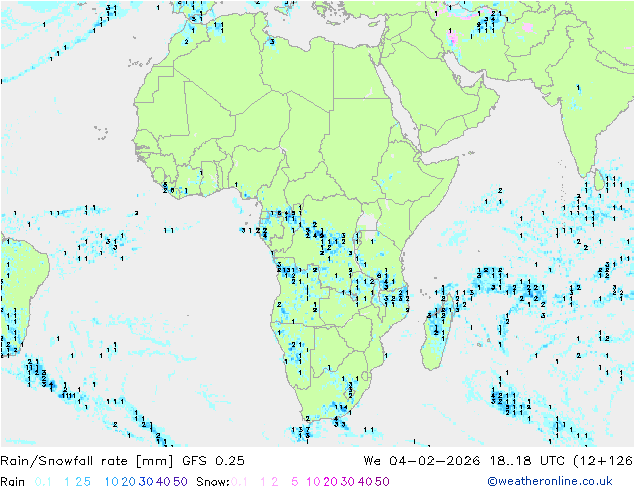Screen dimensions: 634x490
Task: Click the '(12+126' forecast run label
Action: (x=603, y=461)
